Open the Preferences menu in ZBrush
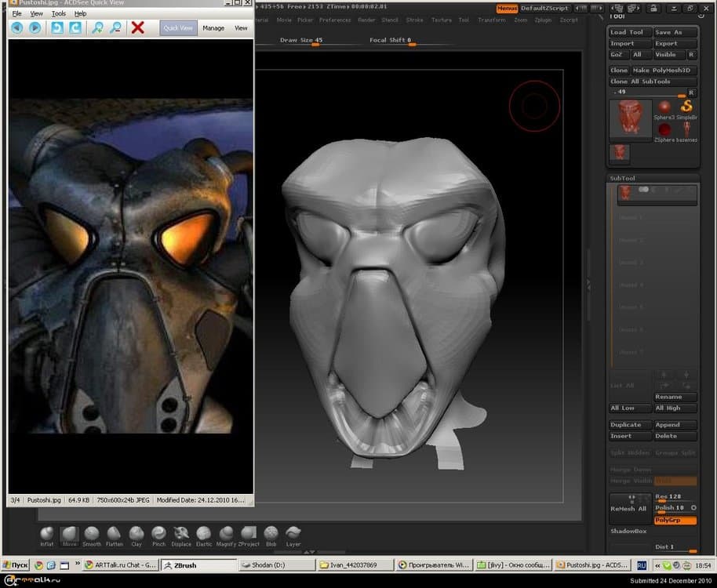The image size is (717, 588). click(x=335, y=20)
